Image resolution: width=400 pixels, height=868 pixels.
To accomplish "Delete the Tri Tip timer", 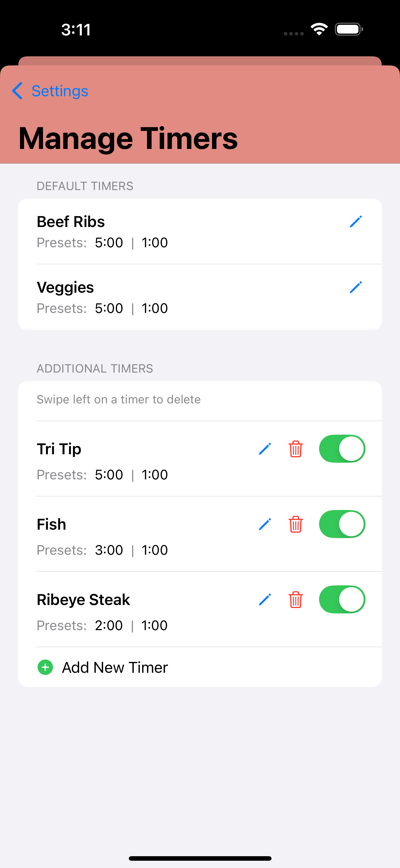I will [x=295, y=449].
